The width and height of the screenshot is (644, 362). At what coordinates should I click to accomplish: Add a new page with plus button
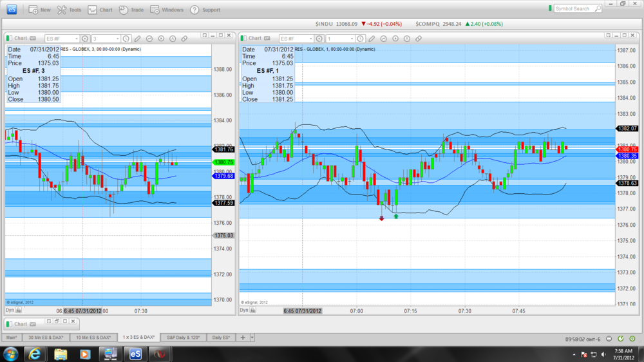(243, 338)
